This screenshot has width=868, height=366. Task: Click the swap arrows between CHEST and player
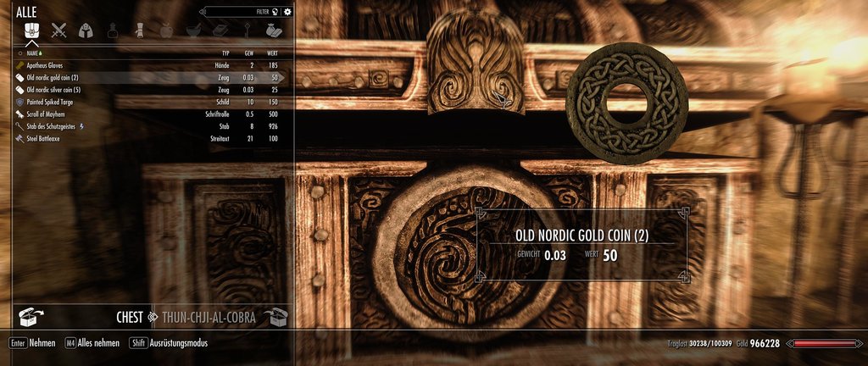(x=153, y=318)
